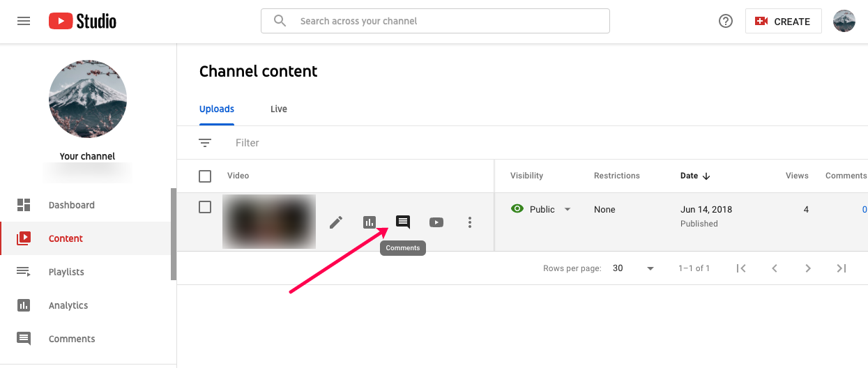Click the Channel content heading
Screen dimensions: 868x368
(258, 71)
